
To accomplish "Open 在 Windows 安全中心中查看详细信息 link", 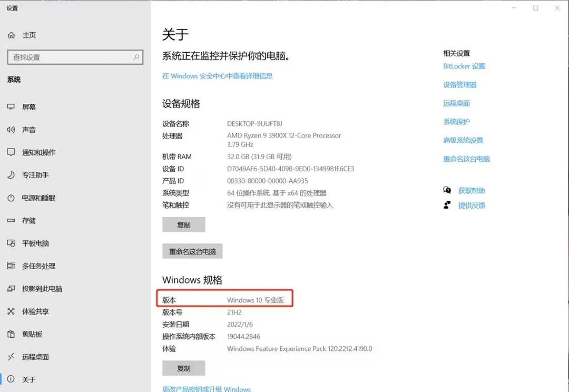I will (x=218, y=76).
